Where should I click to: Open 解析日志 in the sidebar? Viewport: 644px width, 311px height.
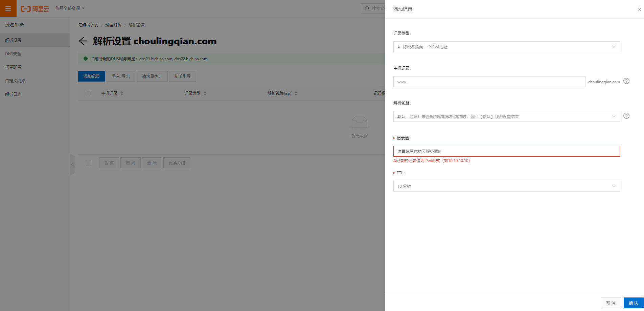35,94
